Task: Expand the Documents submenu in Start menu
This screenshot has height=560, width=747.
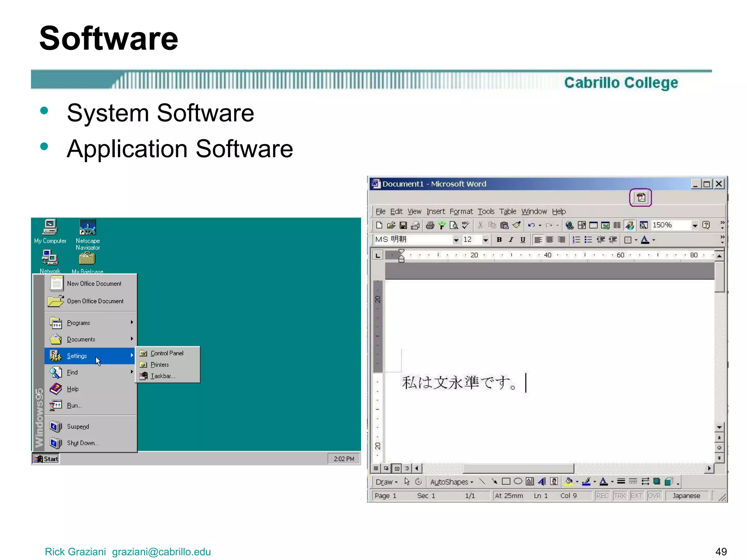Action: 90,339
